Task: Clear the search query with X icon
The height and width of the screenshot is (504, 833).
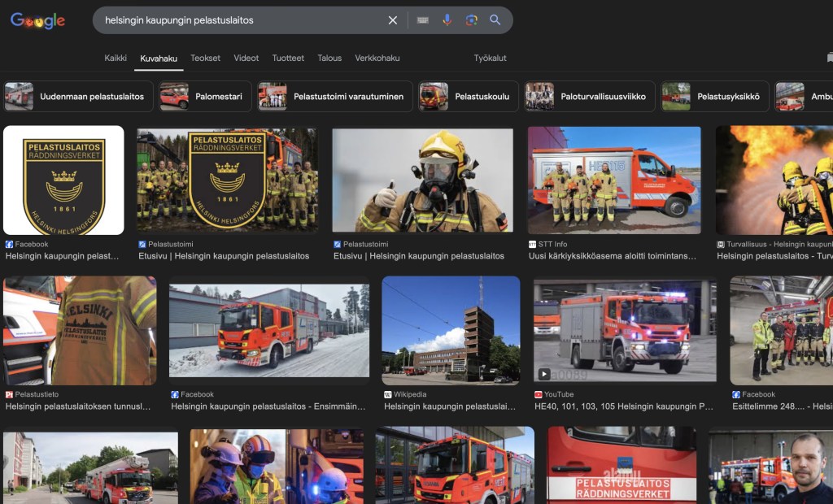Action: click(x=393, y=20)
